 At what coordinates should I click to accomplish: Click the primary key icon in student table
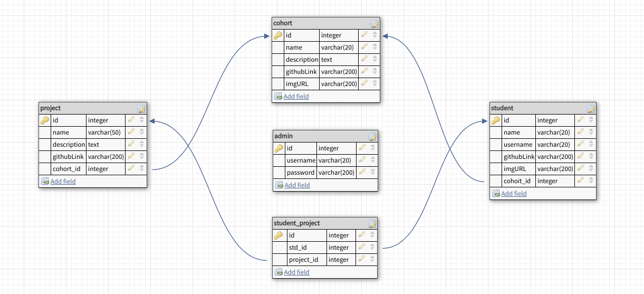pyautogui.click(x=496, y=120)
